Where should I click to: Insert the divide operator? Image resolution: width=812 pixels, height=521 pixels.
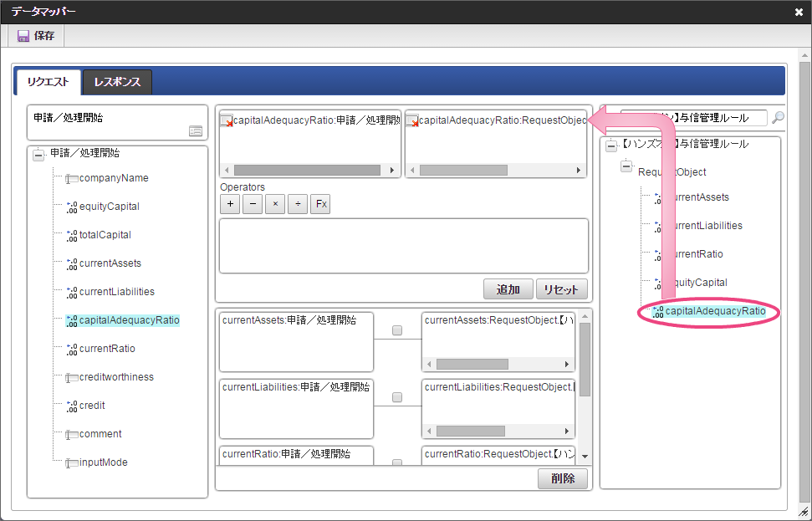tap(298, 204)
